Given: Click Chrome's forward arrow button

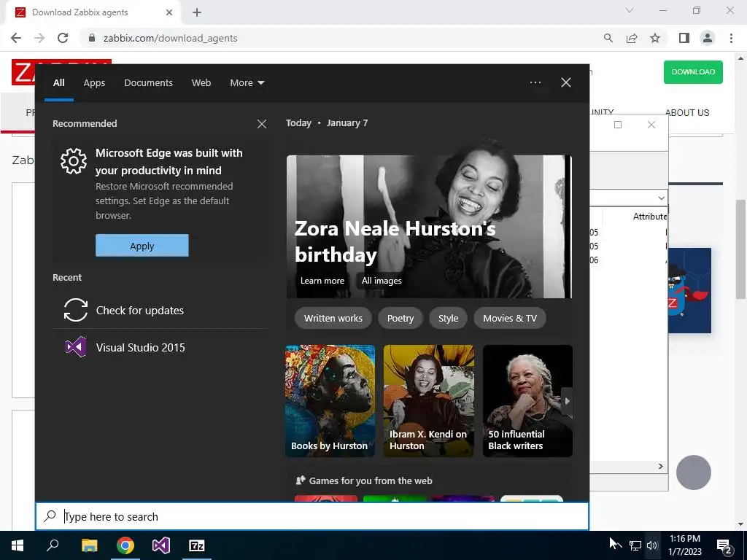Looking at the screenshot, I should [39, 38].
